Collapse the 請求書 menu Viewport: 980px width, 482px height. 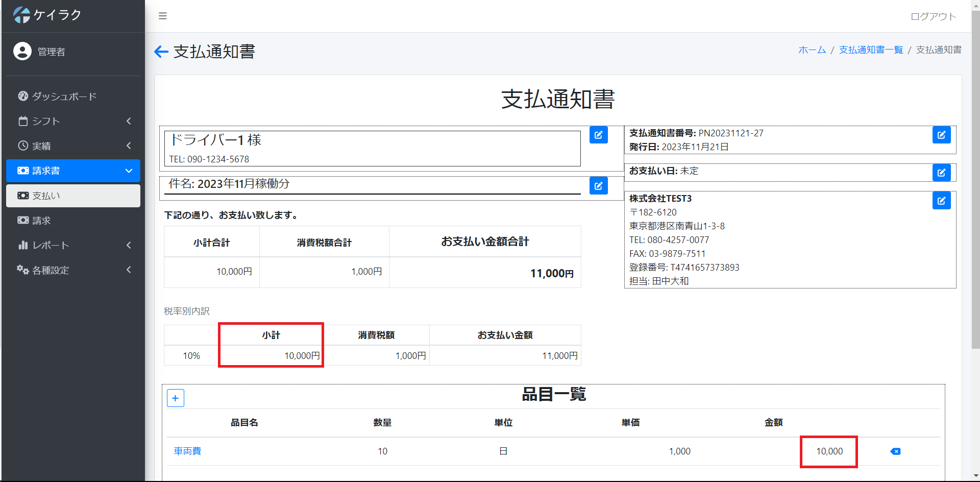click(73, 171)
